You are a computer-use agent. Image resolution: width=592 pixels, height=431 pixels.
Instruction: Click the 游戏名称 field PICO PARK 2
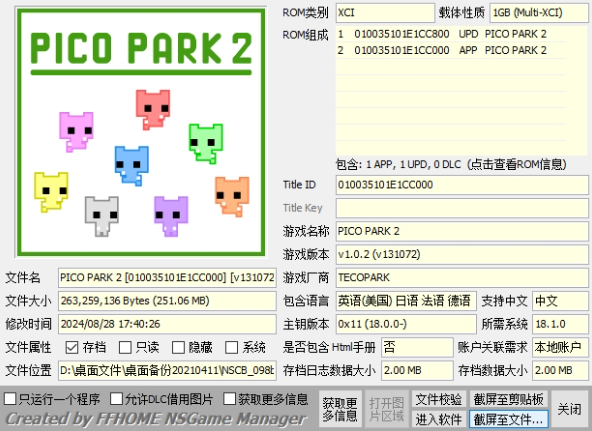coord(462,231)
